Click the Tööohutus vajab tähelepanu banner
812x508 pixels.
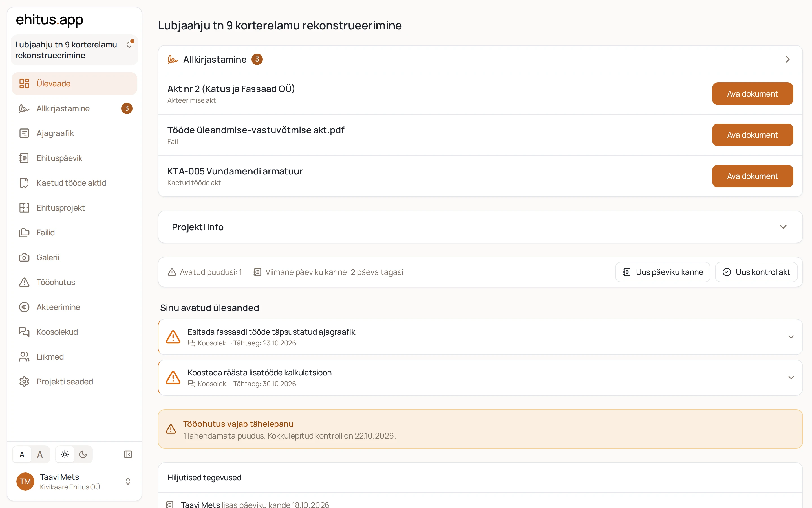[x=480, y=429]
